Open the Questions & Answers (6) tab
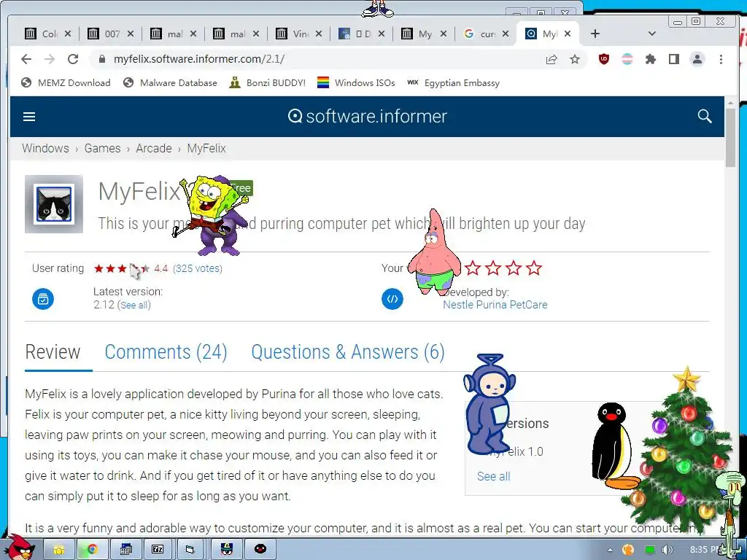This screenshot has width=747, height=560. coord(348,352)
